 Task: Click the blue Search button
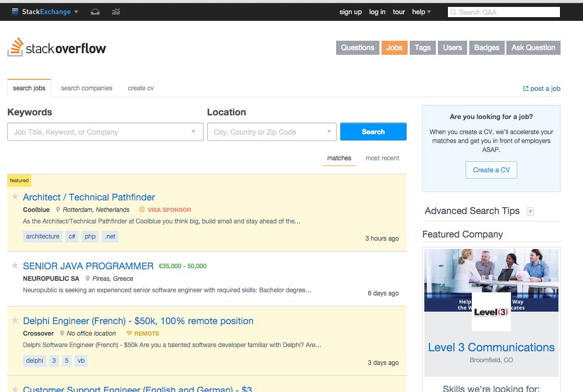(373, 132)
